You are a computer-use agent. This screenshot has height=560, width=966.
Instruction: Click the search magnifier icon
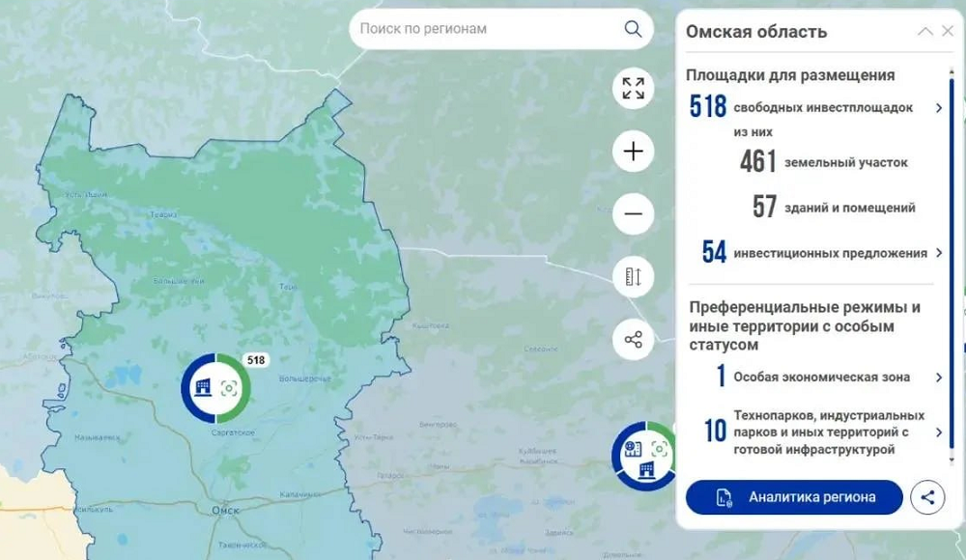pyautogui.click(x=633, y=29)
